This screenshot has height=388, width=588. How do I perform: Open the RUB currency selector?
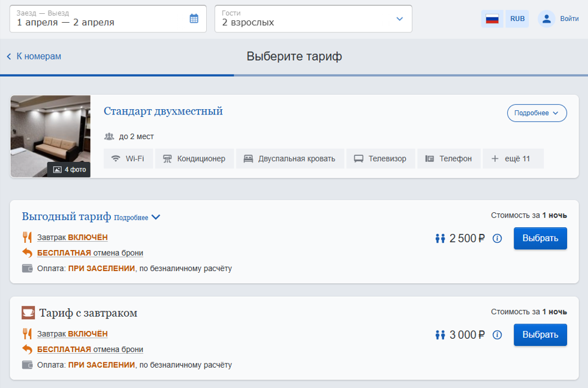pos(517,19)
